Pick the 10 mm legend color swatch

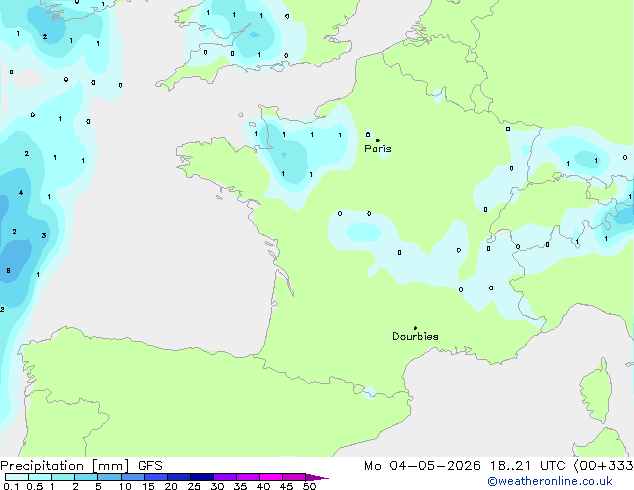pyautogui.click(x=133, y=477)
